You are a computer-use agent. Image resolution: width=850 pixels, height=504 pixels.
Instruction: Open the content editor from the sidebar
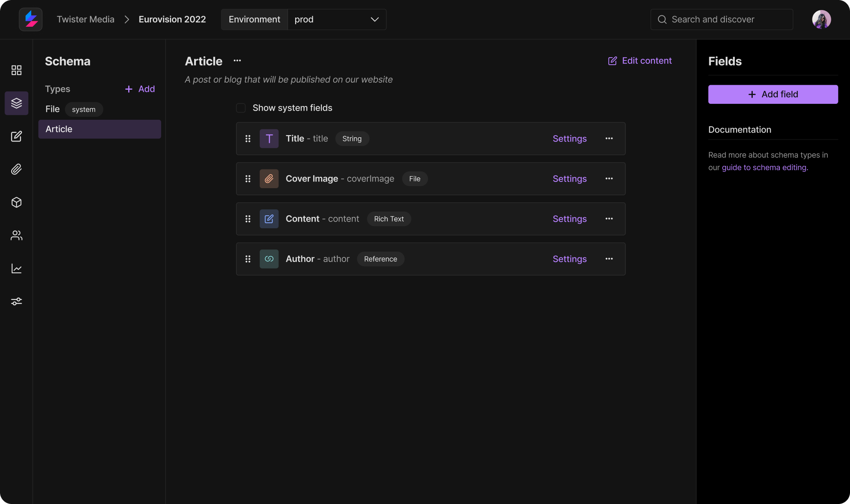pos(16,136)
